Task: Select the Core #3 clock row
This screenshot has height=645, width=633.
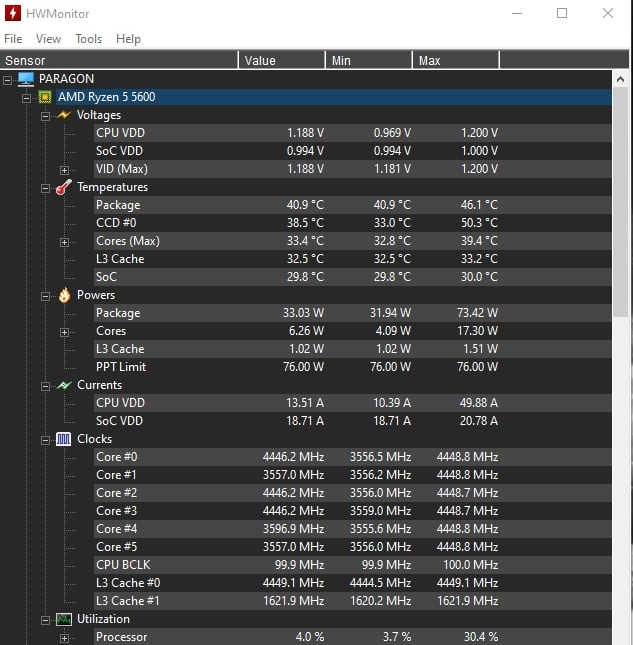Action: tap(352, 511)
